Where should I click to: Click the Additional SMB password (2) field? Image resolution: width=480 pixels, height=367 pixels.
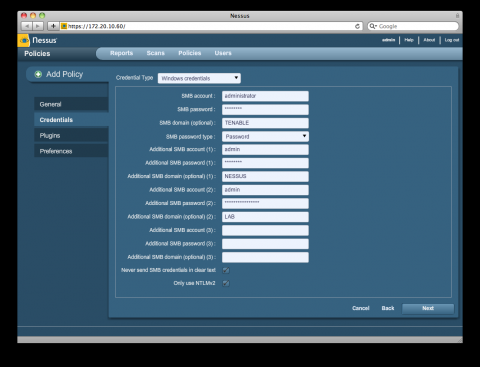pyautogui.click(x=265, y=203)
